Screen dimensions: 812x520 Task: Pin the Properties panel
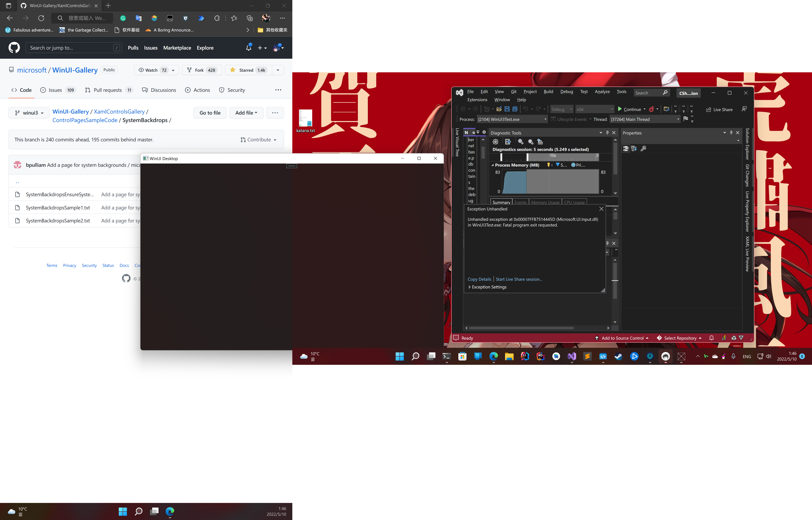pyautogui.click(x=731, y=133)
